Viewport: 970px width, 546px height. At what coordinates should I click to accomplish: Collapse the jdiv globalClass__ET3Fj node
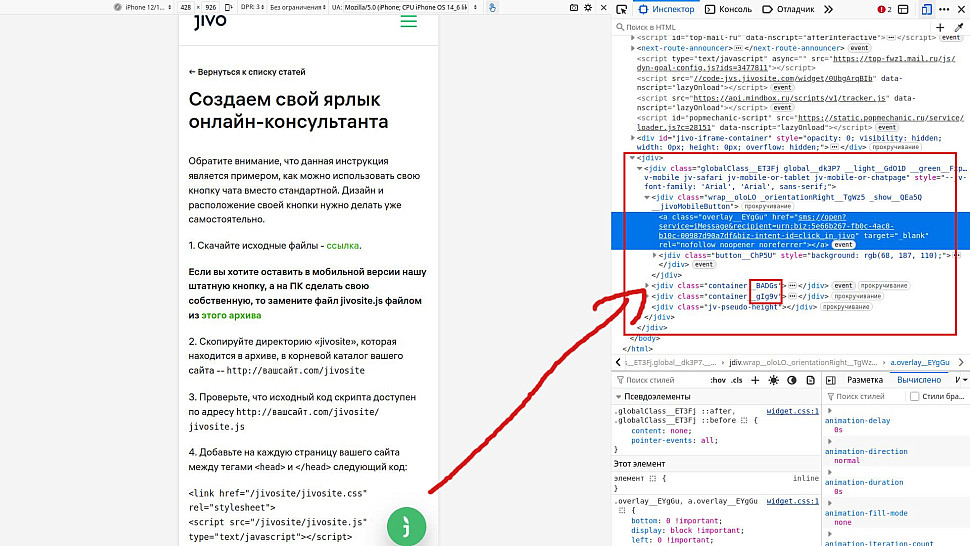[640, 168]
